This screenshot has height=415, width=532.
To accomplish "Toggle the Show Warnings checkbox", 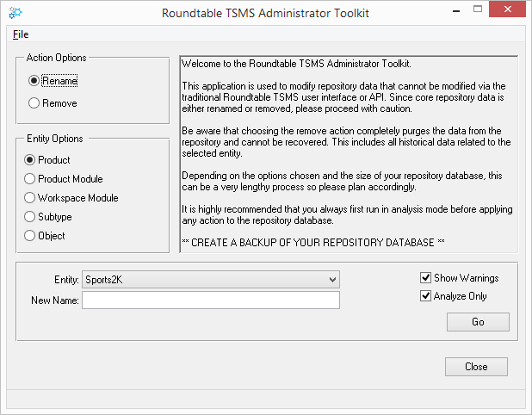I will click(425, 277).
